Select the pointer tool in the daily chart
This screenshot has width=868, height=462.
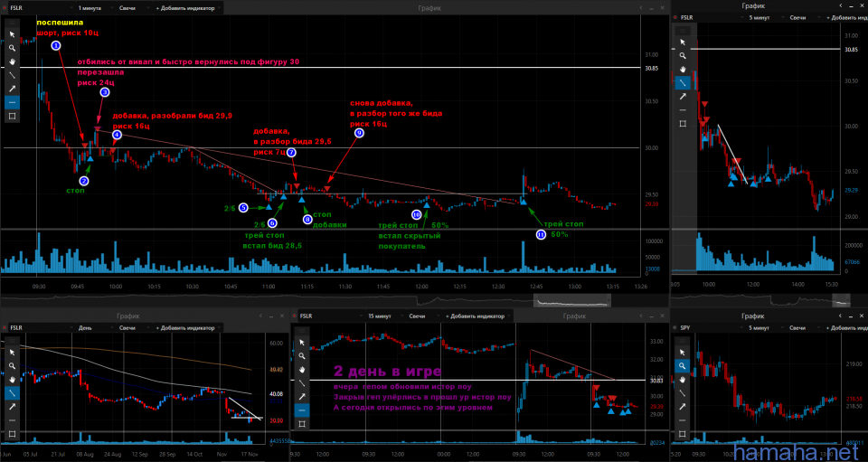(12, 352)
